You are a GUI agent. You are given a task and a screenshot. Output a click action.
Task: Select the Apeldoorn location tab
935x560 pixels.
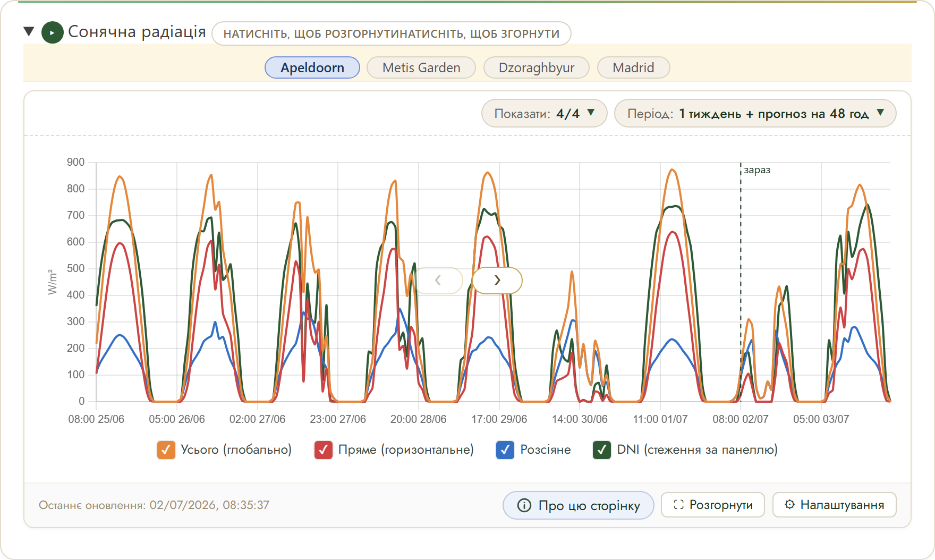click(312, 67)
